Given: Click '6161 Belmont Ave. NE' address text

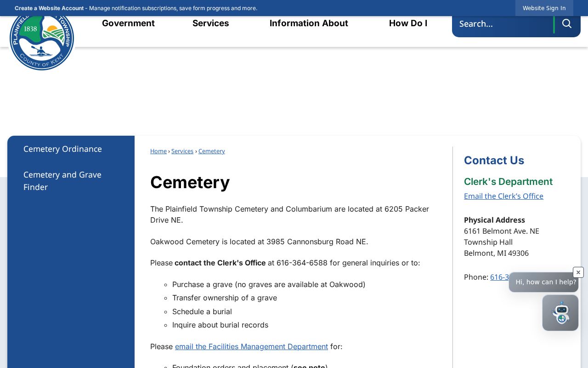Looking at the screenshot, I should [502, 231].
